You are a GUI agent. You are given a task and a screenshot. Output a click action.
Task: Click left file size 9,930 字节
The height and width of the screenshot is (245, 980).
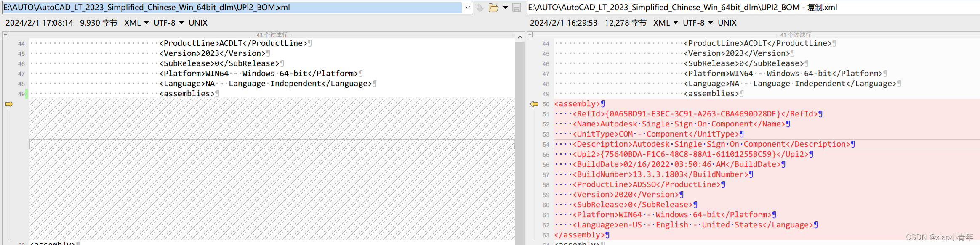[x=99, y=23]
